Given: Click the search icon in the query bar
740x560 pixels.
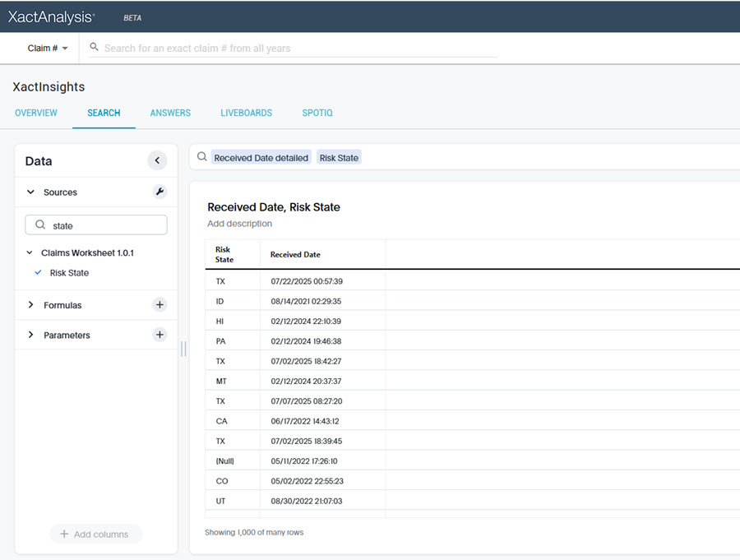Looking at the screenshot, I should click(x=201, y=158).
